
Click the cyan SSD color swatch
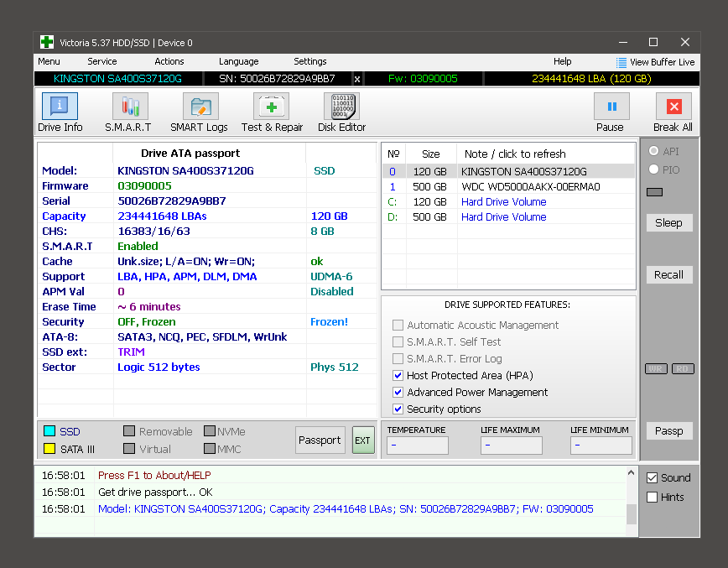tap(49, 431)
